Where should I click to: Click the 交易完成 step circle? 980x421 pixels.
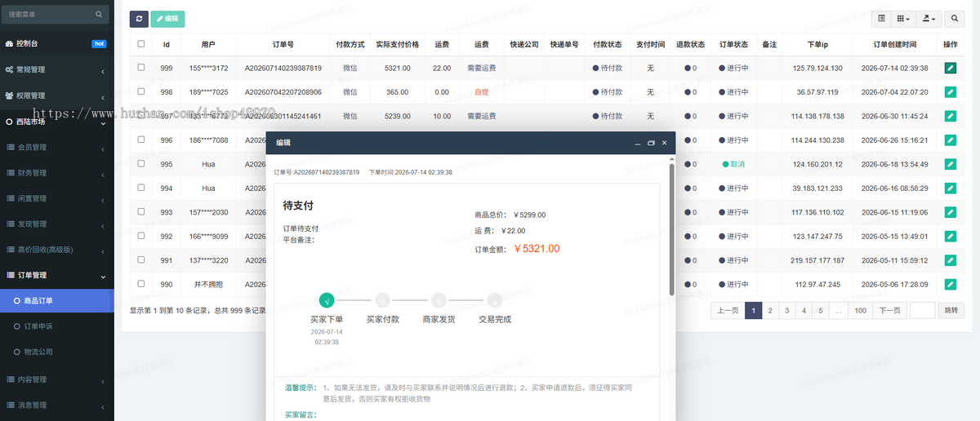click(x=495, y=300)
